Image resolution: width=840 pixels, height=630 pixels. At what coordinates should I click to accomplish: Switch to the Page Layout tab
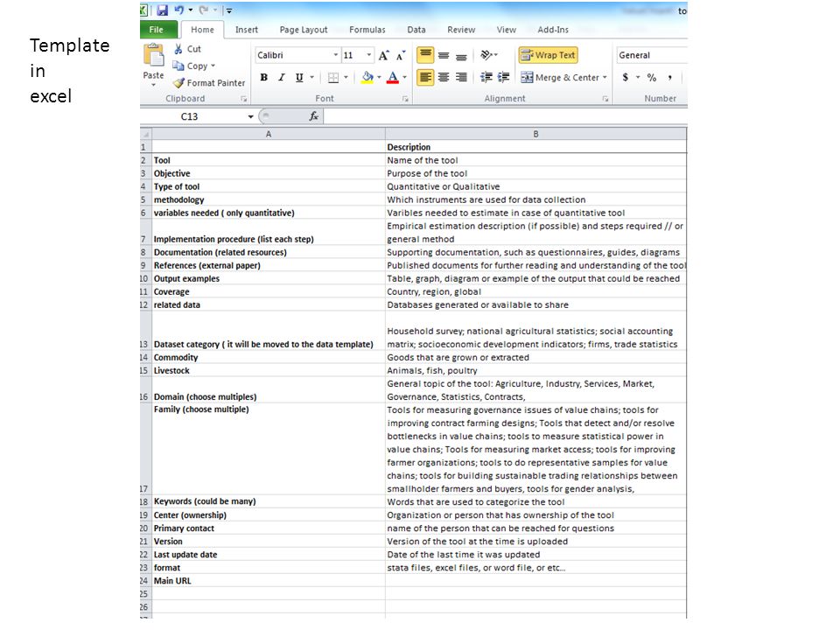point(304,30)
